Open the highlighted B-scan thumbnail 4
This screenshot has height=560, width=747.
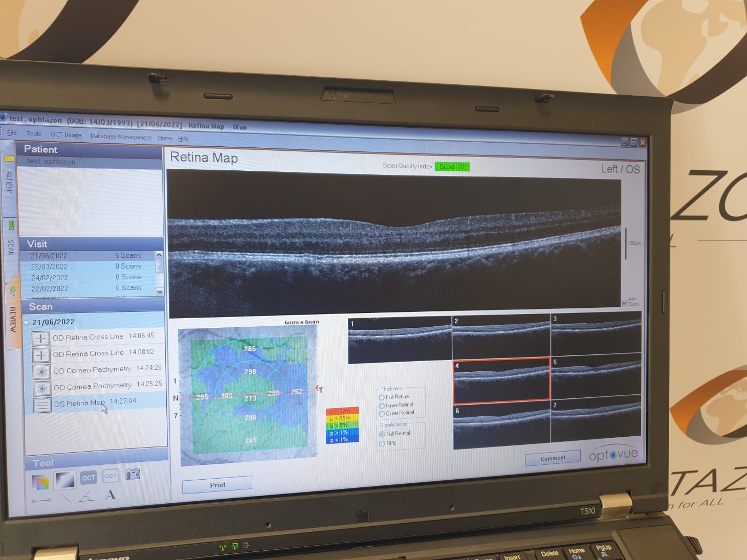501,381
